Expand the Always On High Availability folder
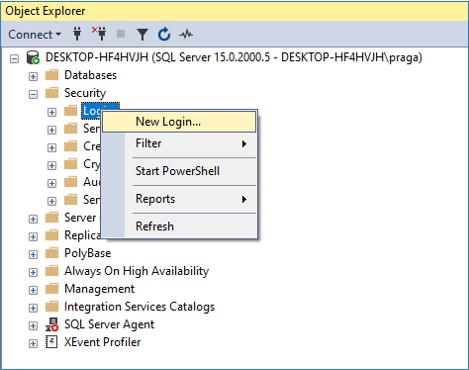The image size is (469, 370). pos(33,272)
